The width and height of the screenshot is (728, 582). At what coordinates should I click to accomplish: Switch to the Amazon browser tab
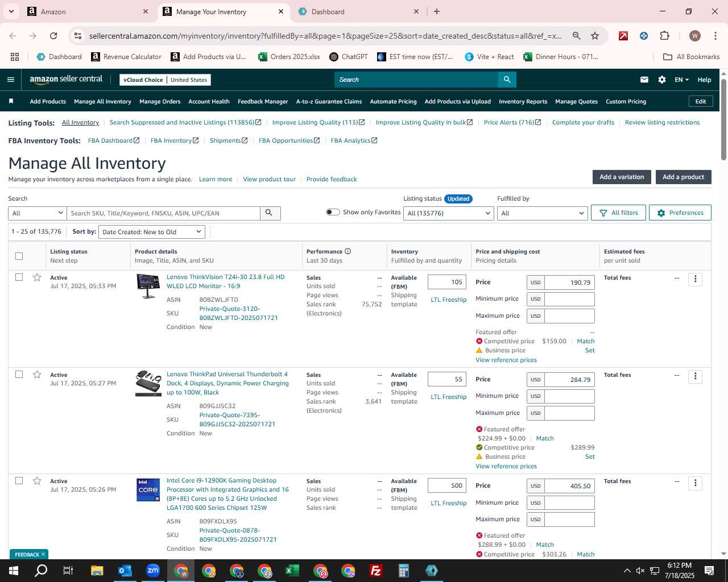pyautogui.click(x=85, y=11)
